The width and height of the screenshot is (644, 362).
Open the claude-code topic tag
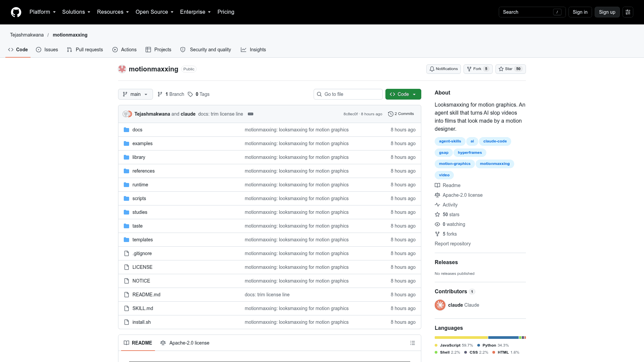495,141
